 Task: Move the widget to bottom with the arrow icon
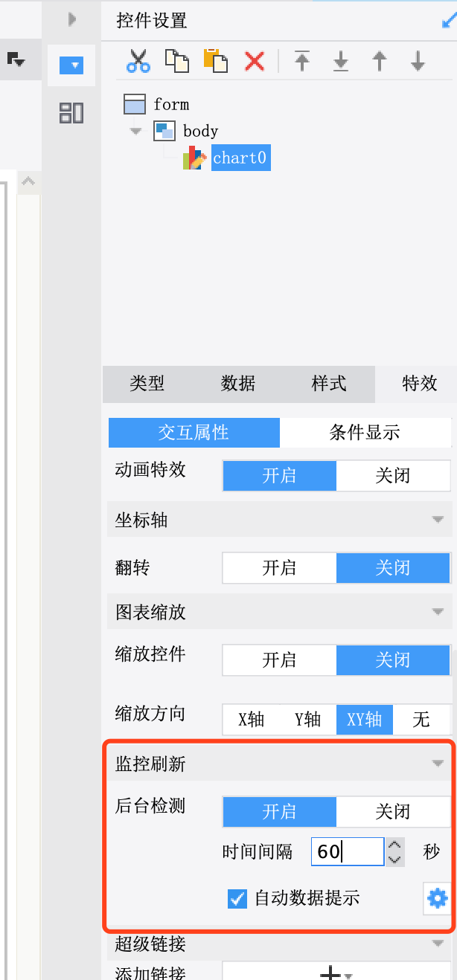[341, 61]
